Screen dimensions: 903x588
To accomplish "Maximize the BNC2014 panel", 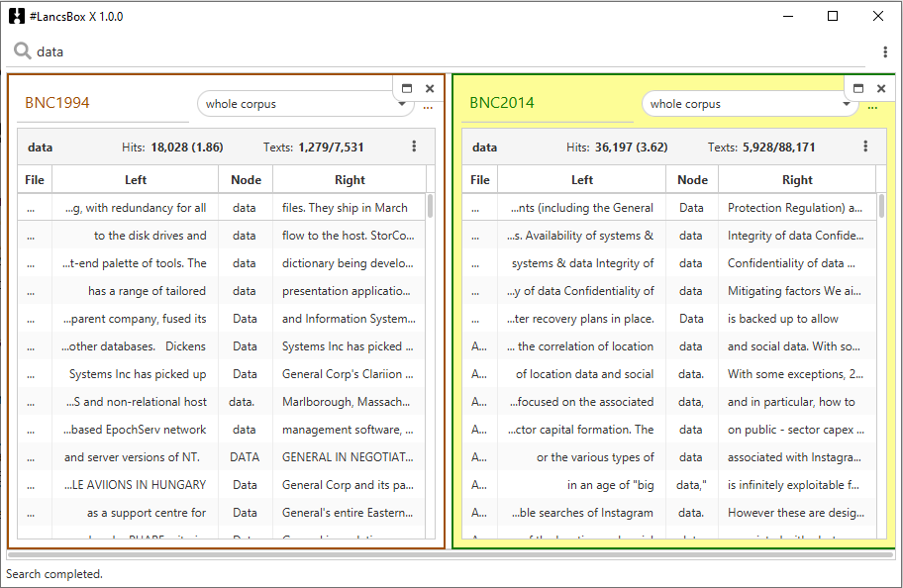I will [x=858, y=88].
